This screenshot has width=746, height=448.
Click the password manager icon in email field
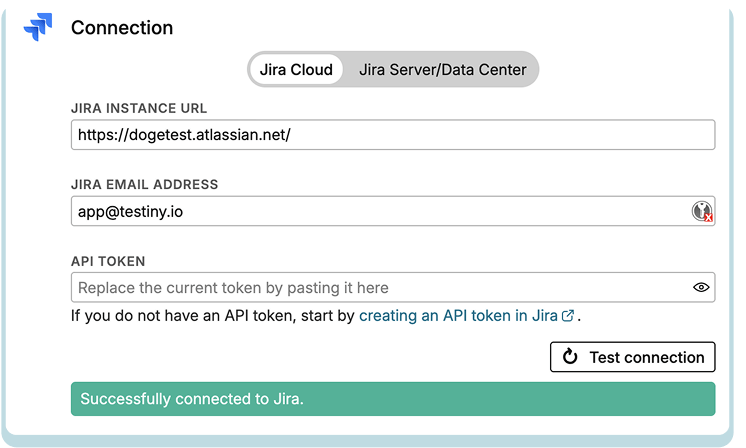(702, 211)
